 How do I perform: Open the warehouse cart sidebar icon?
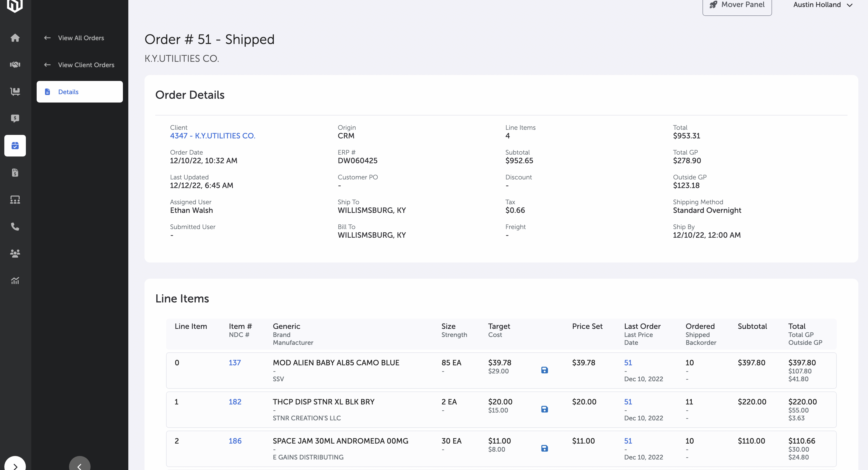(x=15, y=92)
